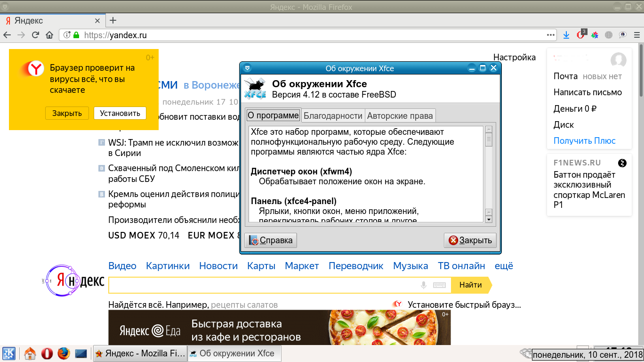Open the Картинки service link
This screenshot has height=362, width=644.
click(168, 266)
